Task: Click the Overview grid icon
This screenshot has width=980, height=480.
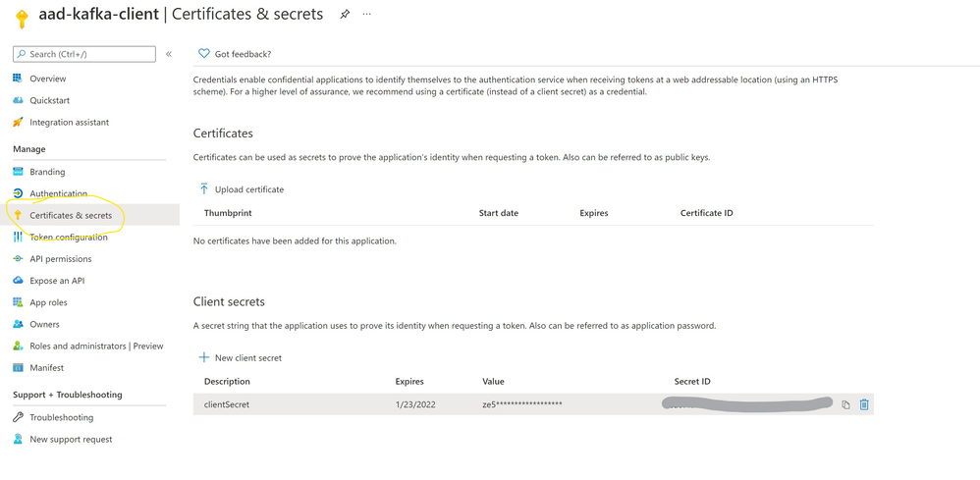Action: (18, 79)
